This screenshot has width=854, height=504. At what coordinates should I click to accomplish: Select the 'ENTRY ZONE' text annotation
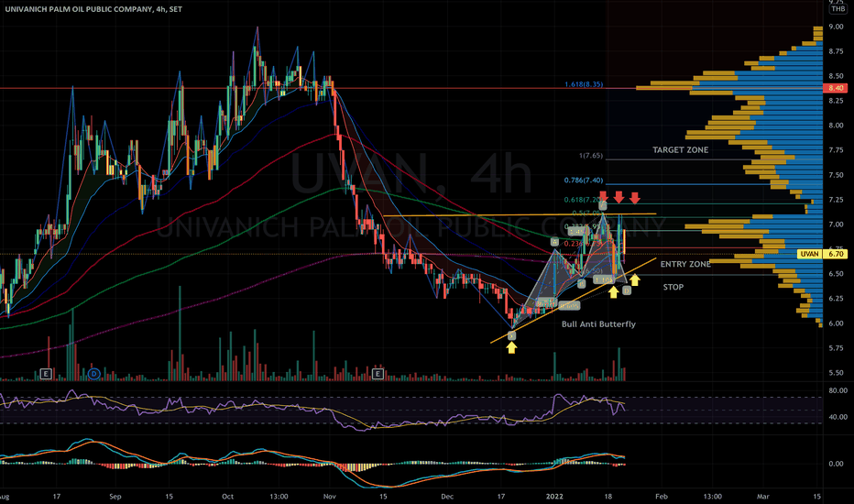click(x=685, y=264)
